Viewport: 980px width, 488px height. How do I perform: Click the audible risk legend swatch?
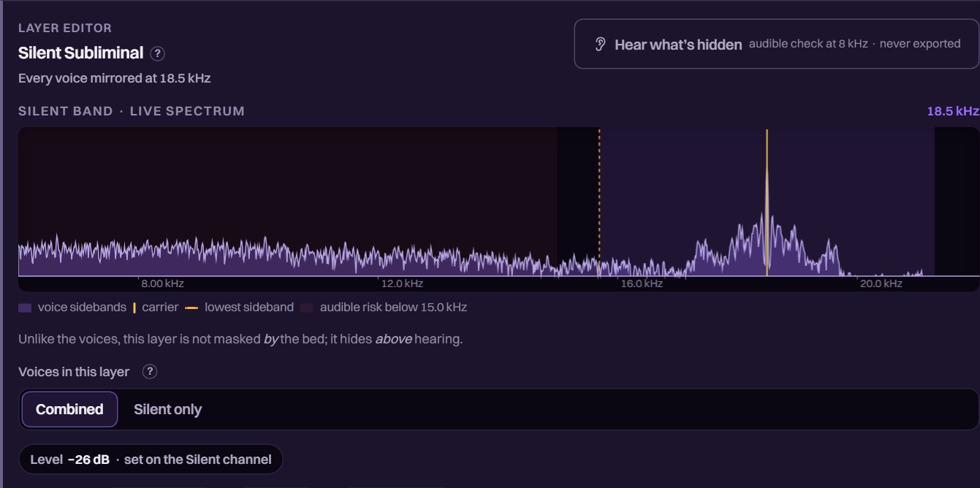click(307, 308)
